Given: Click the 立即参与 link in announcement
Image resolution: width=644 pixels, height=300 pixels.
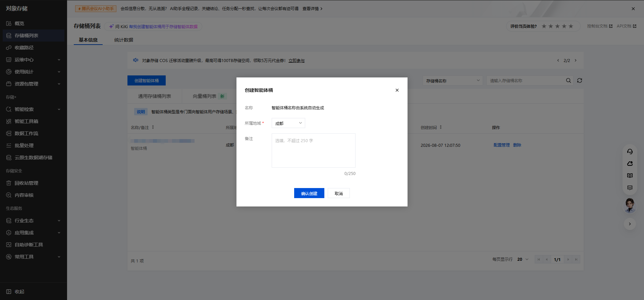Looking at the screenshot, I should tap(297, 61).
